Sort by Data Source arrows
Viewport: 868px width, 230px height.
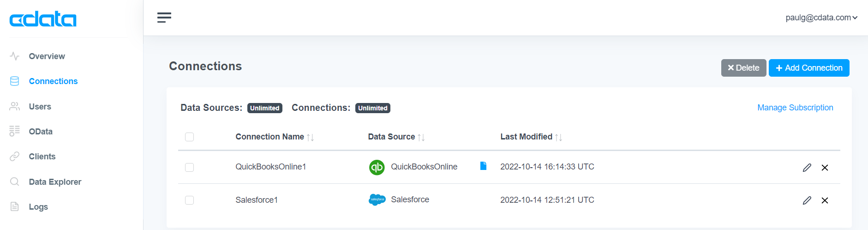click(421, 137)
